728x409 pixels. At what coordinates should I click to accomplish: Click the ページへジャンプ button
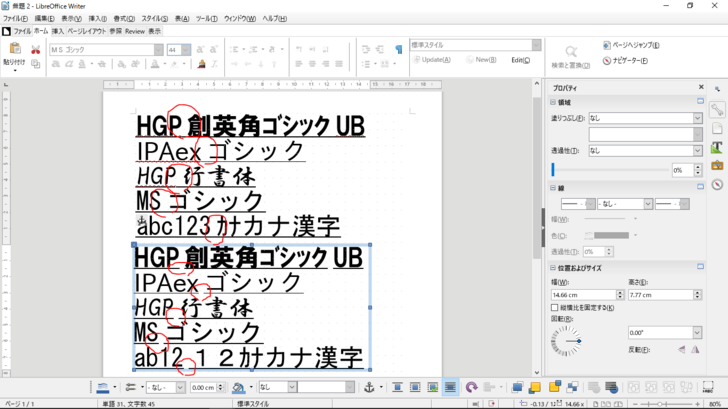(631, 45)
